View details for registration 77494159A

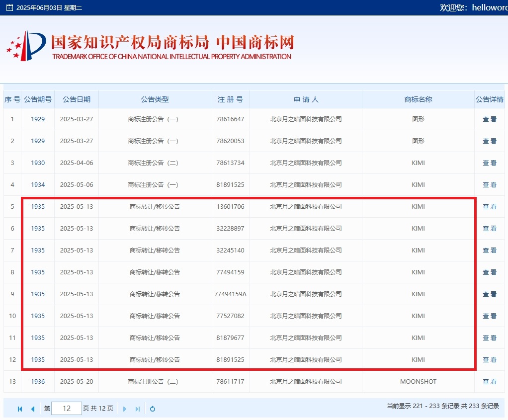[489, 294]
